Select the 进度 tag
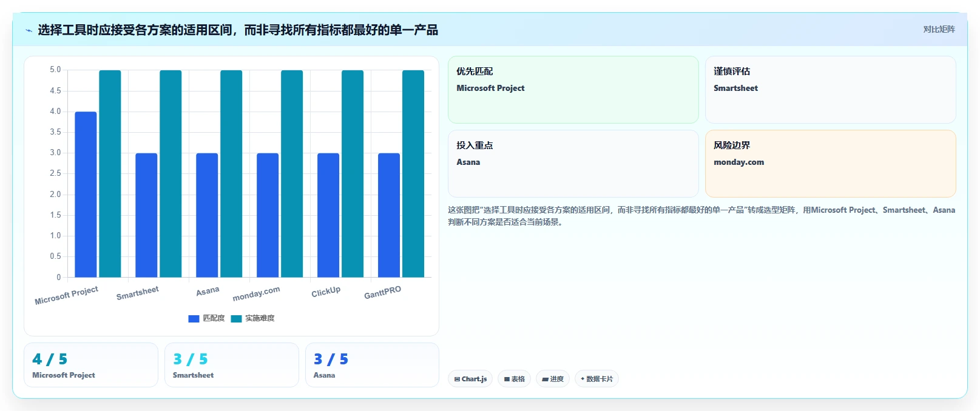Screen dimensions: 980x411 pyautogui.click(x=553, y=379)
